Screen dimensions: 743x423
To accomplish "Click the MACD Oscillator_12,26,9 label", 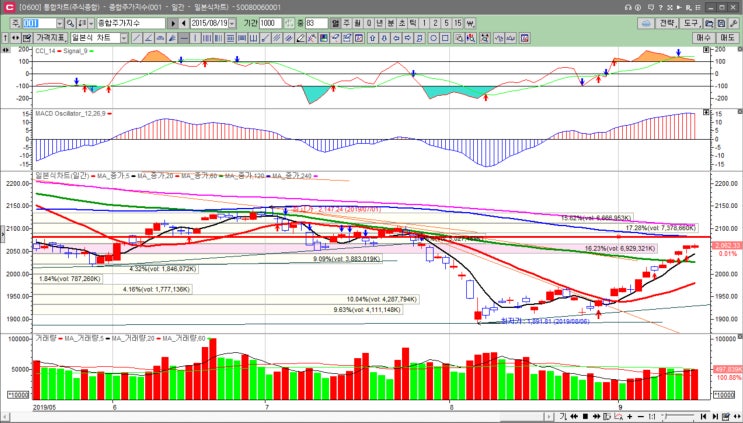I will pyautogui.click(x=71, y=114).
